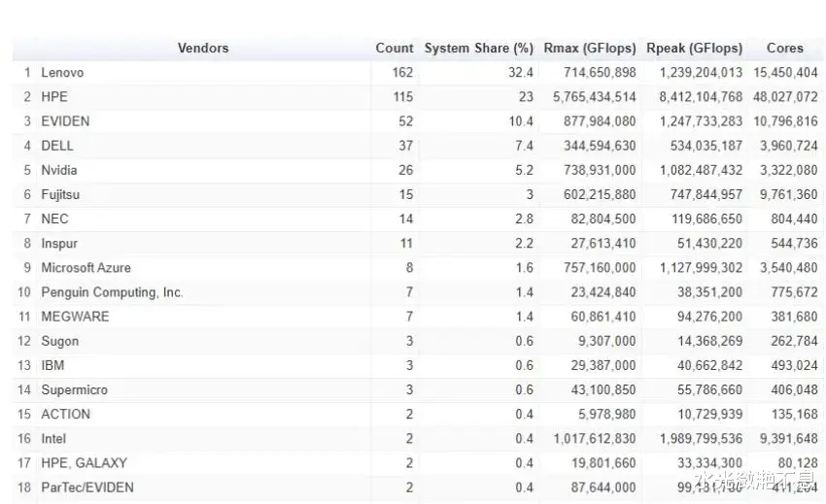Click Lenovo's Rpeak value 1,239,204,013
This screenshot has width=826, height=504.
coord(702,73)
